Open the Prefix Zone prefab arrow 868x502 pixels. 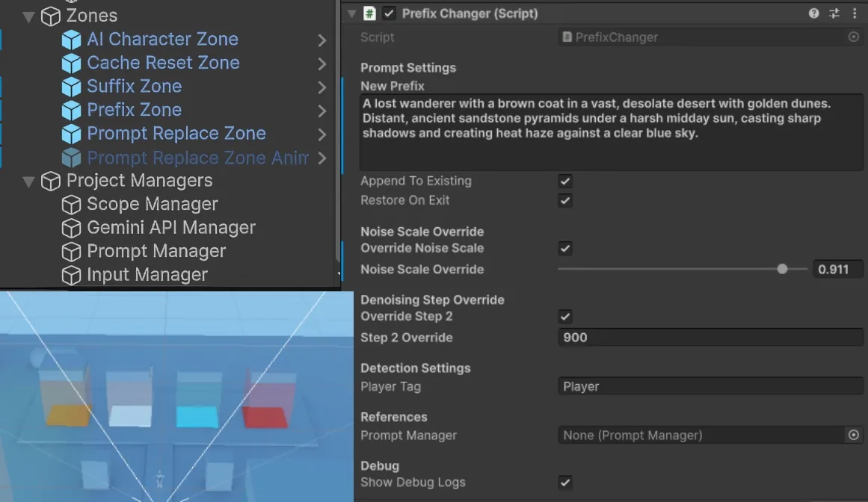(x=322, y=111)
